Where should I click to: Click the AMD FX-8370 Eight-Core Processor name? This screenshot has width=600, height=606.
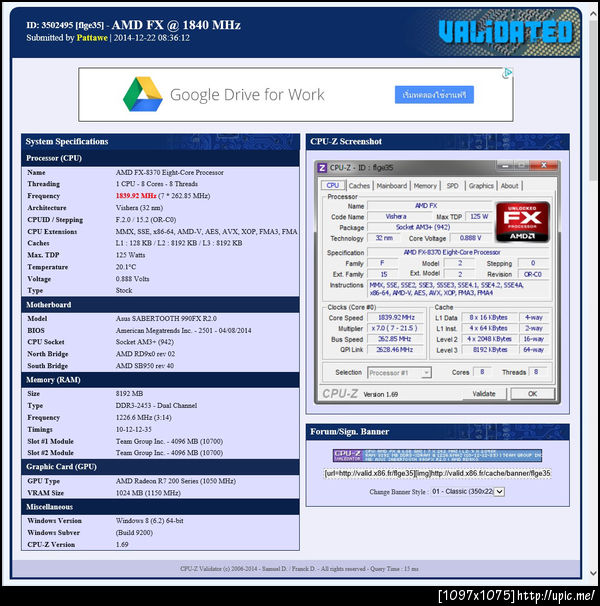coord(170,172)
